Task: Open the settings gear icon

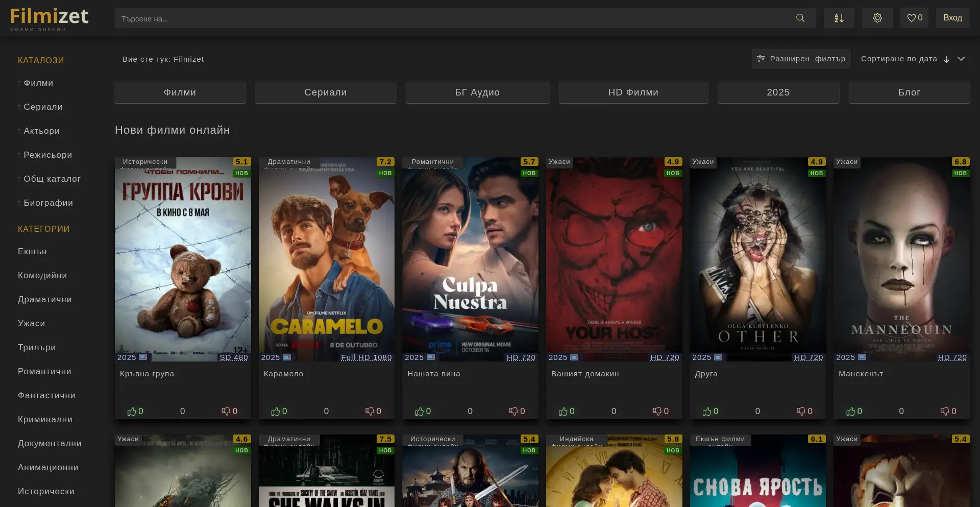Action: tap(877, 18)
